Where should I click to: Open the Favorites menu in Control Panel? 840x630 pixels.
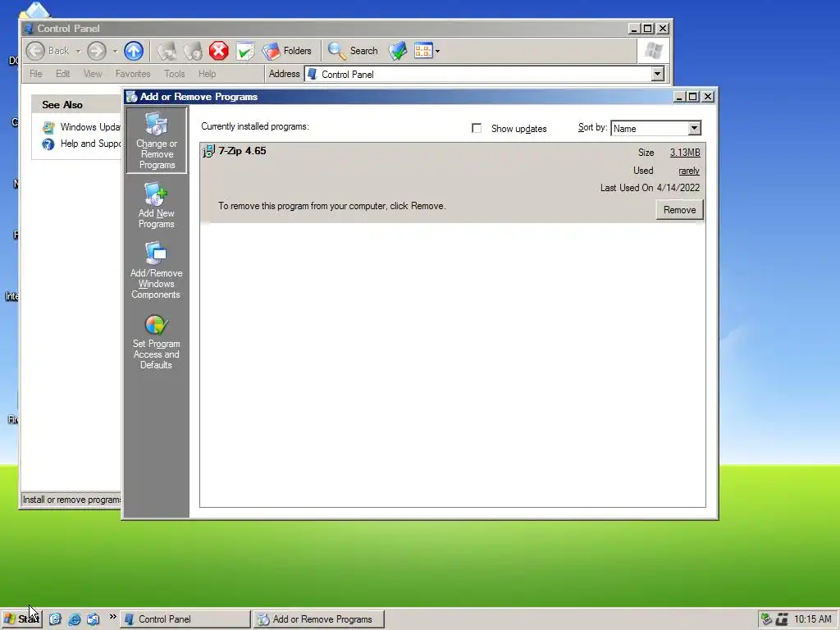pos(133,74)
